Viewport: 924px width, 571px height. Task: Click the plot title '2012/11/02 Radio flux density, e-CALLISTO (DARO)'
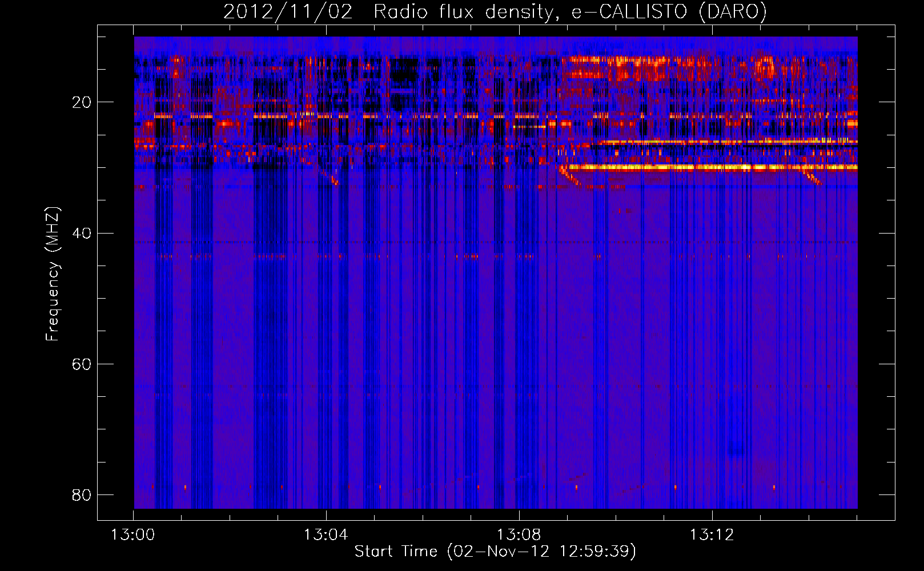(x=495, y=12)
